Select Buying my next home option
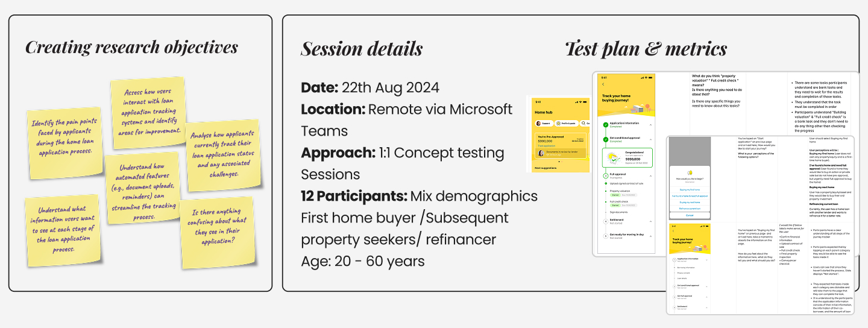This screenshot has height=328, width=868. point(690,202)
